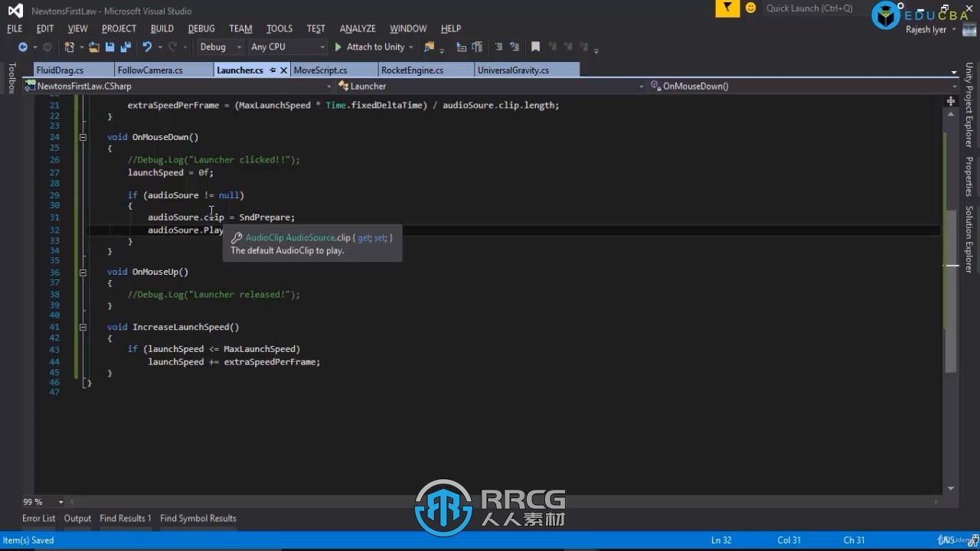This screenshot has width=980, height=551.
Task: Click the decrease line indent icon
Action: pyautogui.click(x=462, y=47)
